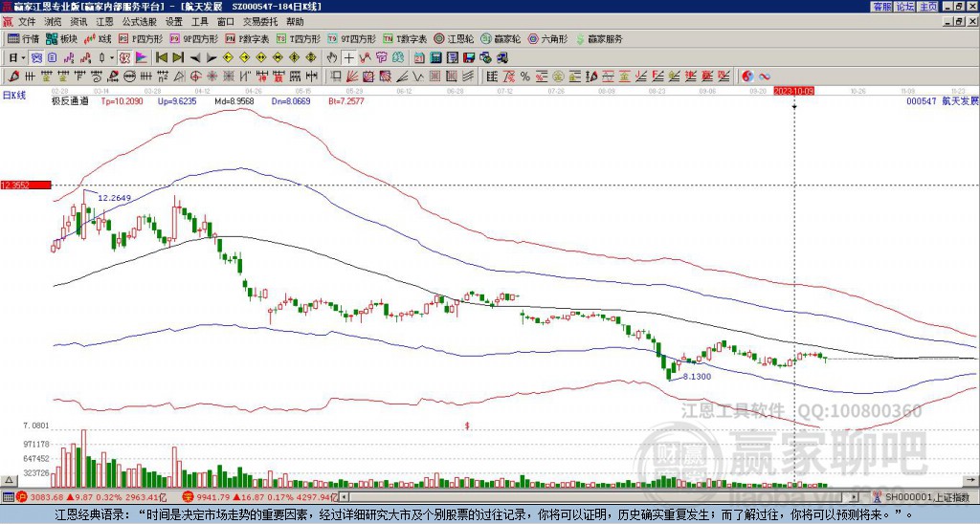This screenshot has height=524, width=980.
Task: Click the 论坛 forum button
Action: [x=905, y=7]
